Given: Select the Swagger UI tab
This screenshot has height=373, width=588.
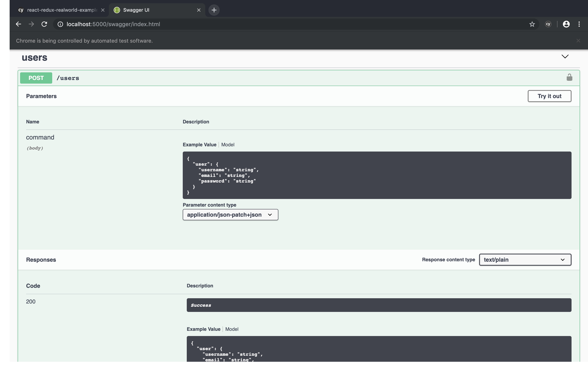Looking at the screenshot, I should [x=157, y=10].
